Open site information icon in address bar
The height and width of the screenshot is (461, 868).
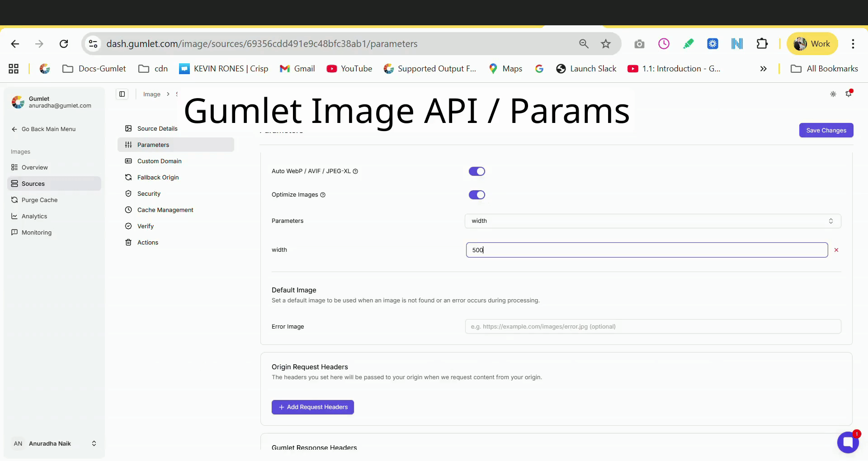93,44
